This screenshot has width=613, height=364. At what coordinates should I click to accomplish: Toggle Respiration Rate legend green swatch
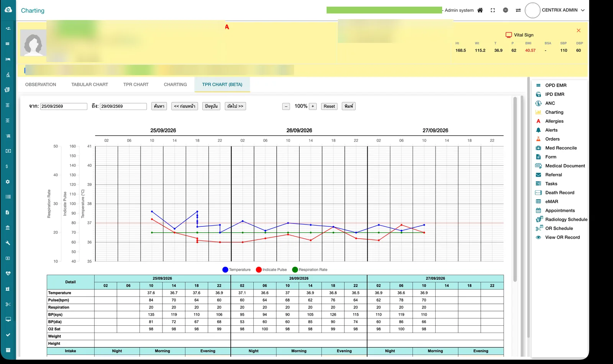pyautogui.click(x=295, y=270)
